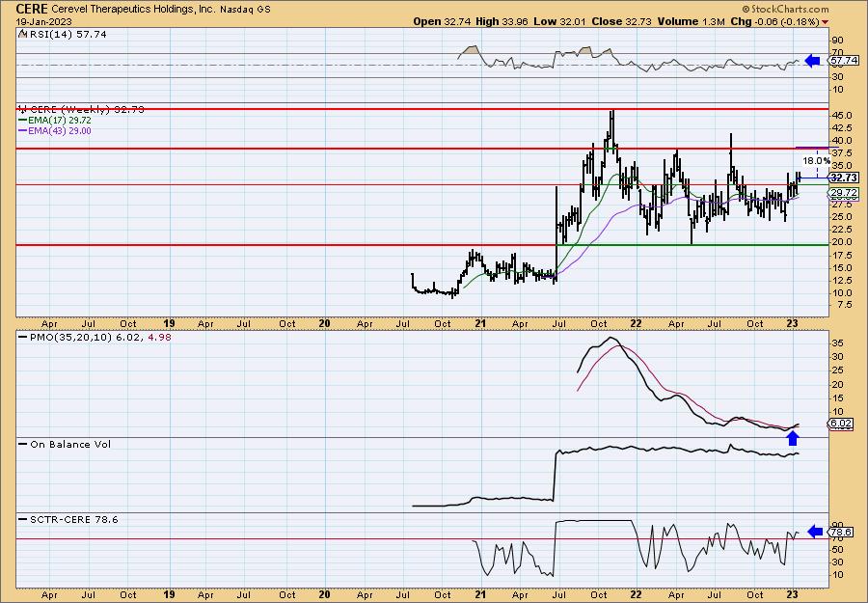Image resolution: width=868 pixels, height=603 pixels.
Task: Click the Chg -0.06 (-0.18%) value
Action: coord(774,21)
